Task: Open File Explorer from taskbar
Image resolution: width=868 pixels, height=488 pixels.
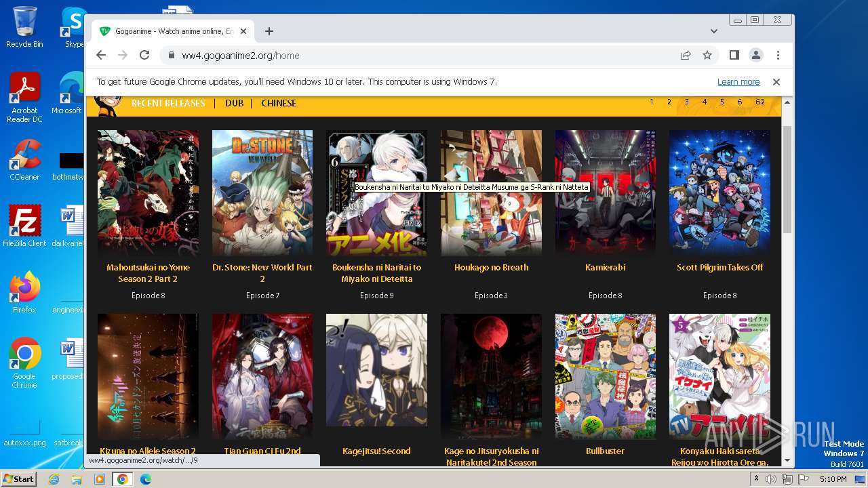Action: [x=77, y=479]
